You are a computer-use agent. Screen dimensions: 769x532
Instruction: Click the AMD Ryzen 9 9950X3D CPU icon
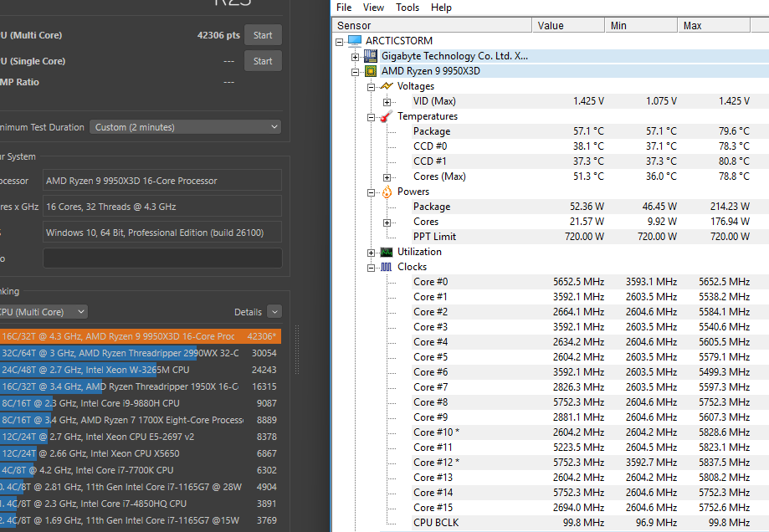(371, 71)
